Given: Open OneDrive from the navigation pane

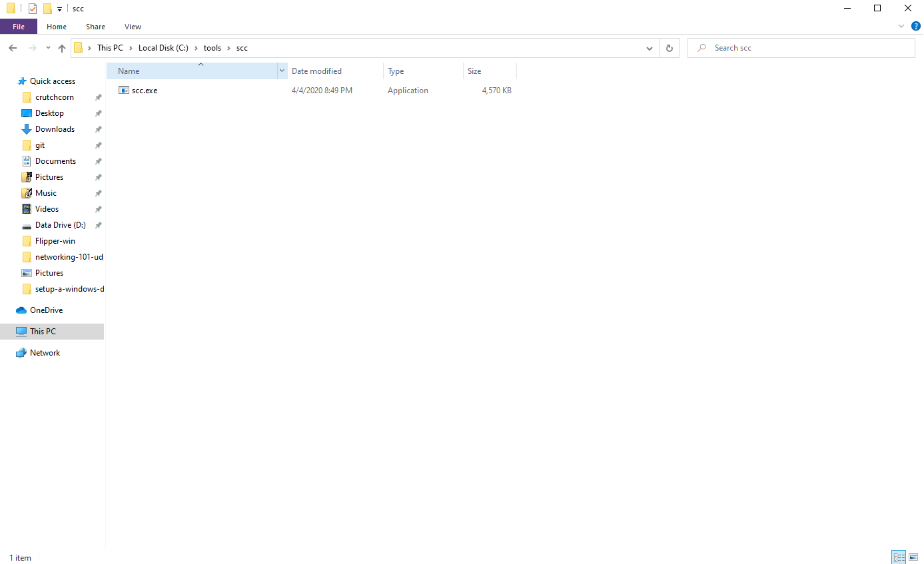Looking at the screenshot, I should (x=45, y=310).
